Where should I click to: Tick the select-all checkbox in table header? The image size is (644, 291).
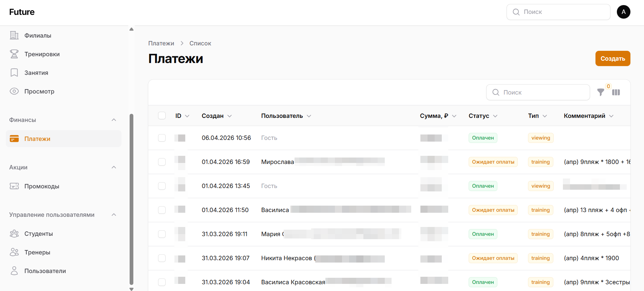(162, 116)
